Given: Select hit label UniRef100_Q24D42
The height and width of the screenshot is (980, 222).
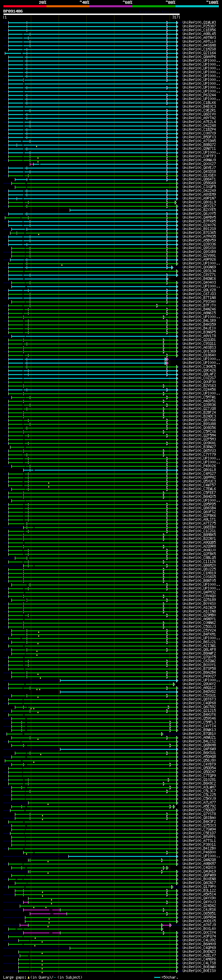Looking at the screenshot, I should 199,906.
